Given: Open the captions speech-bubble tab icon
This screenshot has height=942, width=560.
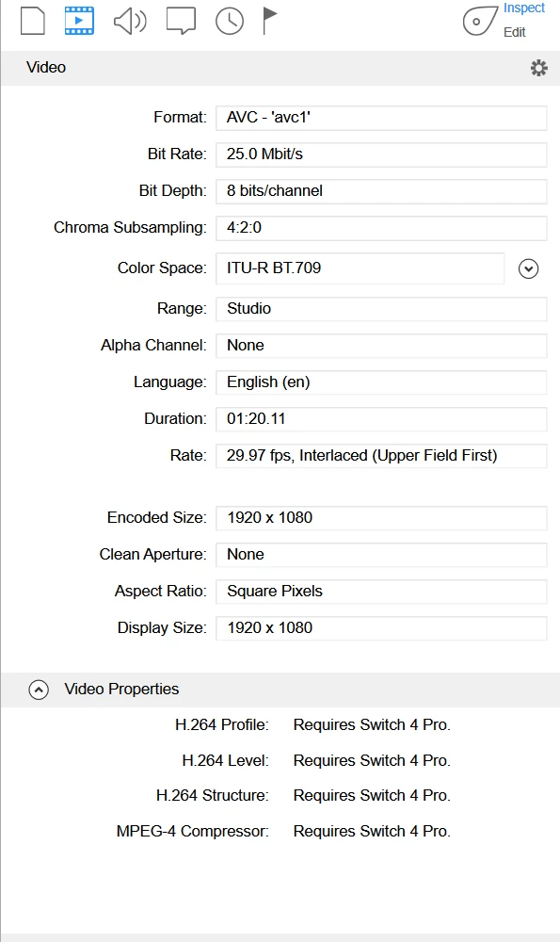Looking at the screenshot, I should click(181, 21).
